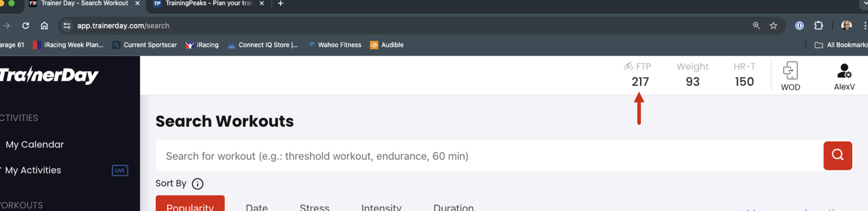Reload the page with refresh icon
Image resolution: width=868 pixels, height=211 pixels.
point(26,26)
